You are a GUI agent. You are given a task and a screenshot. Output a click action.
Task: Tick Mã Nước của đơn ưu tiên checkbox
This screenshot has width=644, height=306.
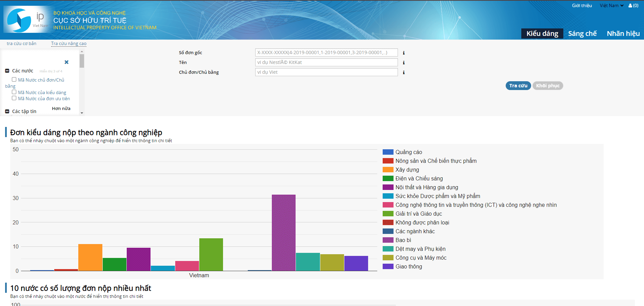click(x=14, y=98)
